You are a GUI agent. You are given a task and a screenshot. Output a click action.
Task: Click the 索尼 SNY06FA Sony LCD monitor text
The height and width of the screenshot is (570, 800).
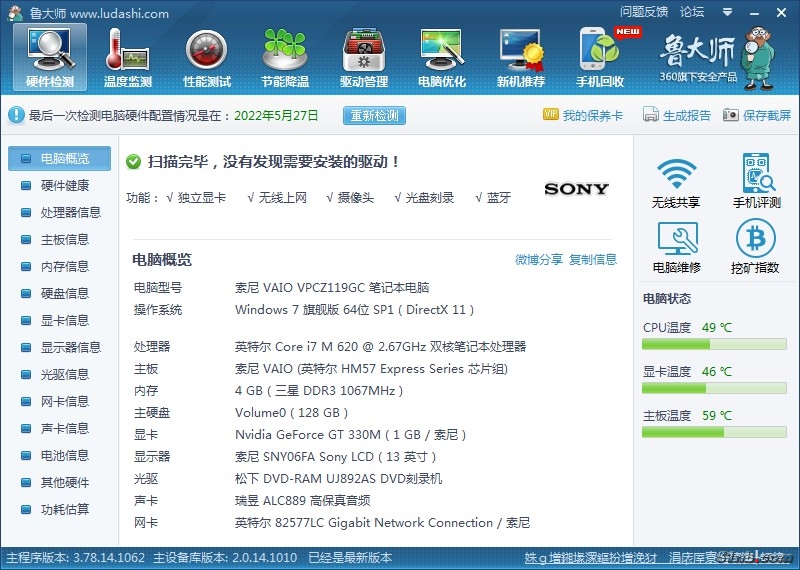tap(335, 457)
